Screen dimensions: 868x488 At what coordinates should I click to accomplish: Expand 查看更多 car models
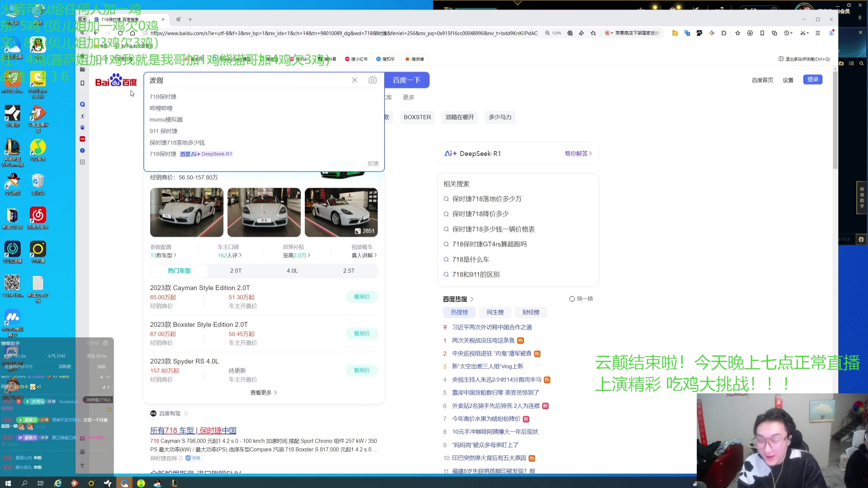263,392
